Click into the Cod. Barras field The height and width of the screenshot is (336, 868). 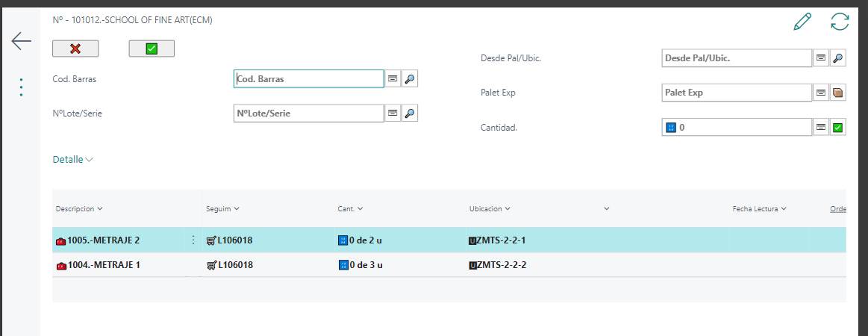click(x=308, y=78)
